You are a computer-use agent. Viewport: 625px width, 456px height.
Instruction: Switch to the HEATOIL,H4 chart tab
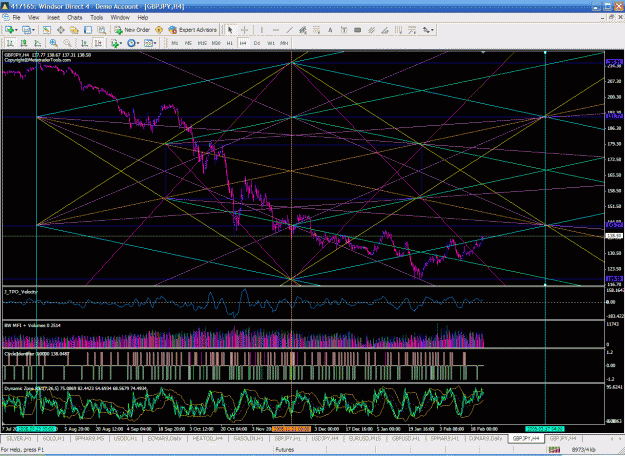point(208,438)
